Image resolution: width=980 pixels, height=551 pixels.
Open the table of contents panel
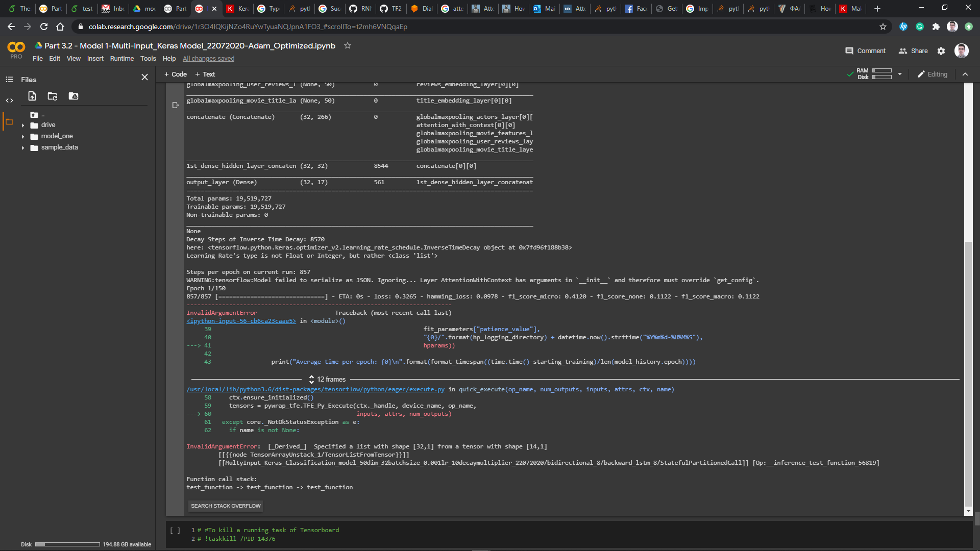9,79
